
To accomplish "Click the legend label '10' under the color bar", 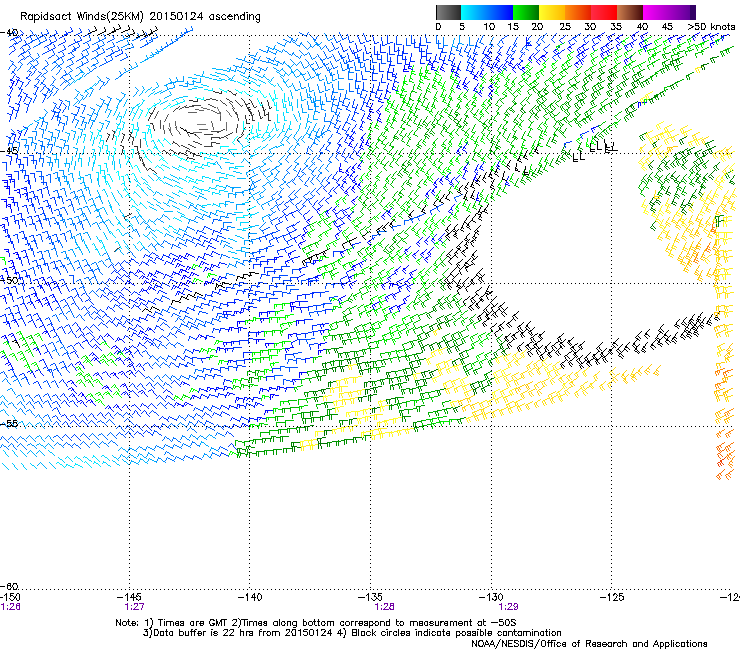I will [x=489, y=26].
